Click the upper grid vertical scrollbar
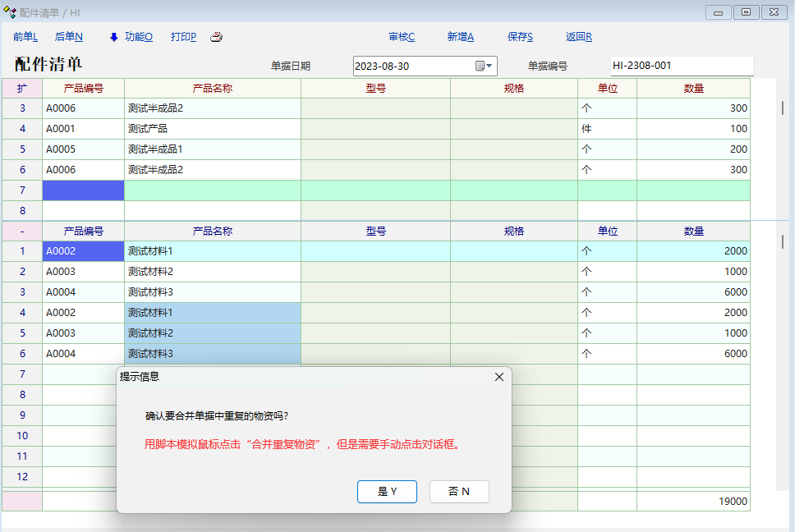Viewport: 795px width, 532px height. [x=782, y=107]
